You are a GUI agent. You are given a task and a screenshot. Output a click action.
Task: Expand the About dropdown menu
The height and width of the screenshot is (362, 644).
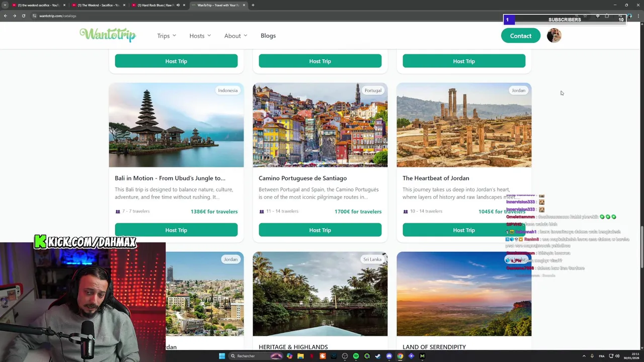coord(235,36)
